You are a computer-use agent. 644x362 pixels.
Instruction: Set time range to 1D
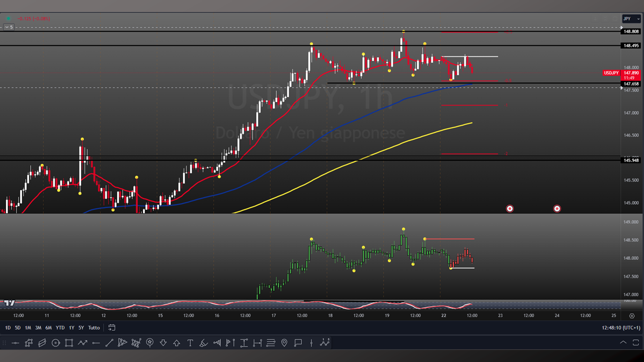click(x=8, y=328)
